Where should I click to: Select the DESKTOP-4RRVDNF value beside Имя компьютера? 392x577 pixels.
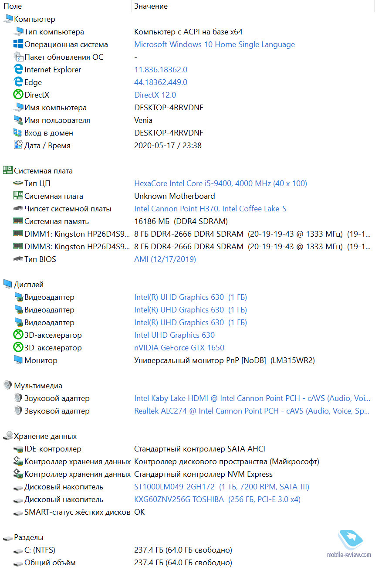169,108
